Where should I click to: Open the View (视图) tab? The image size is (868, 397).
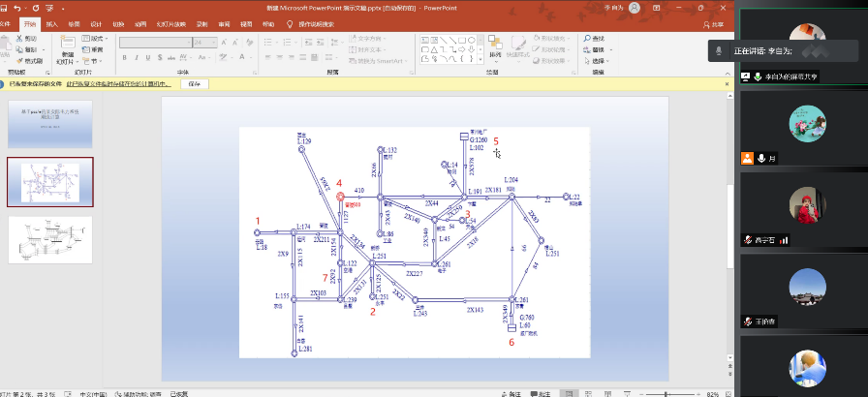point(246,24)
